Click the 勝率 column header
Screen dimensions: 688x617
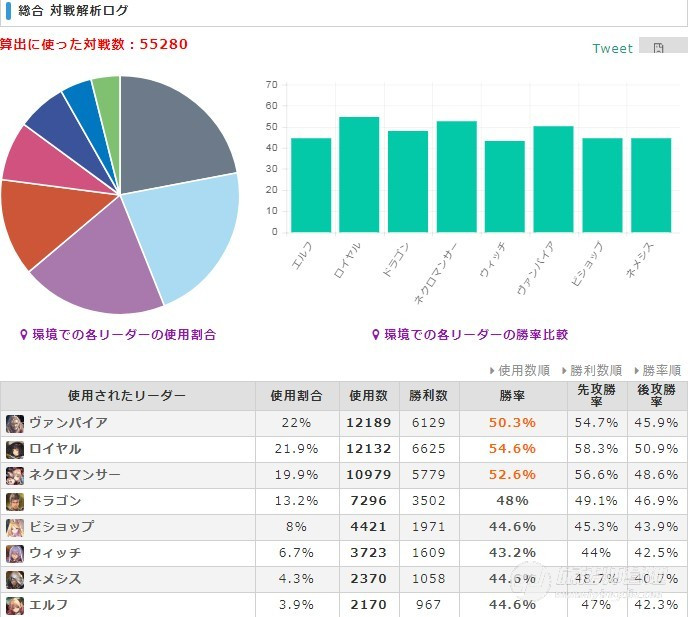click(512, 396)
